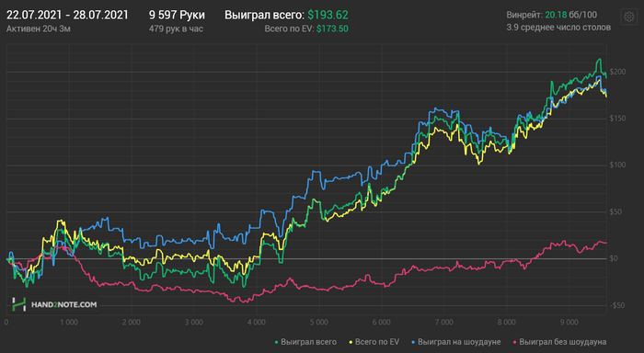
Task: Click the 3 000 x-axis label
Action: pos(194,323)
